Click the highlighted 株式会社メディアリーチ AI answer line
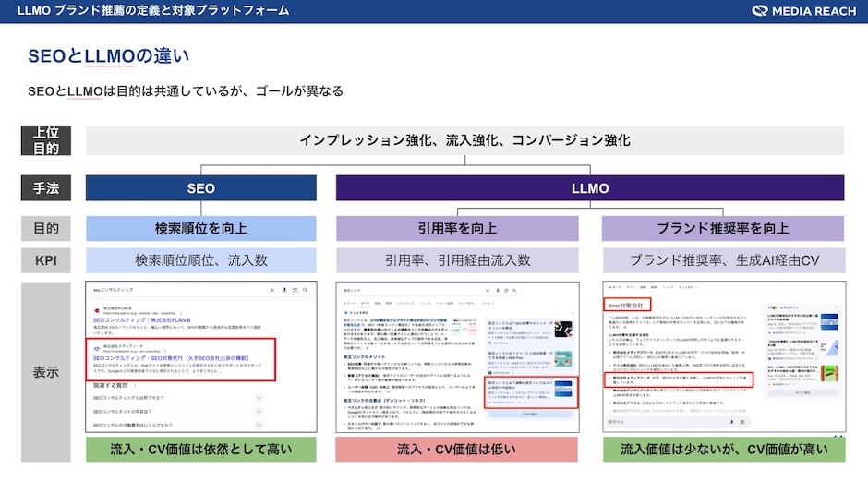868x481 pixels. click(x=679, y=379)
